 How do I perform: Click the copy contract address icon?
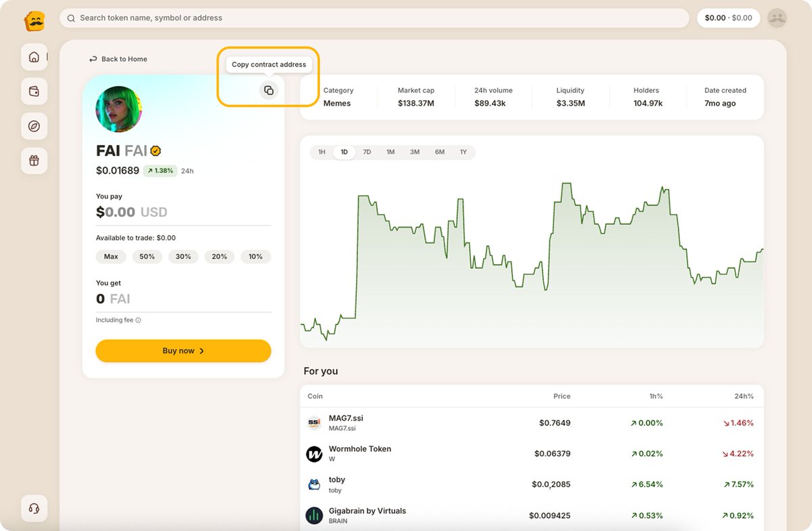tap(269, 90)
